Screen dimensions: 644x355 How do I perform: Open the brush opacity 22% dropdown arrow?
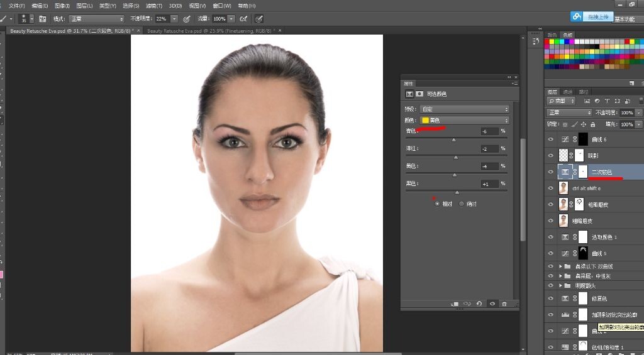tap(174, 19)
